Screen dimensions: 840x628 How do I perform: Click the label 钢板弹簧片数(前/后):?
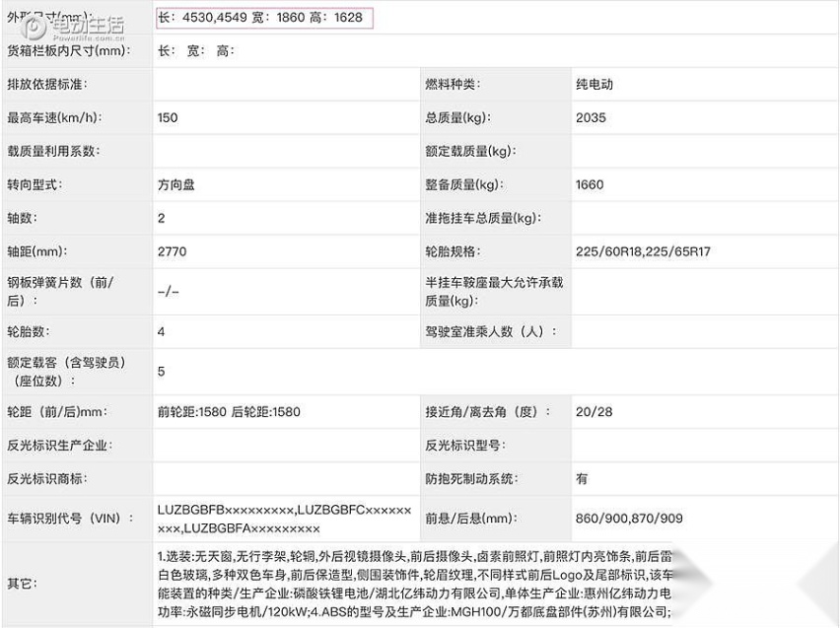click(x=60, y=291)
